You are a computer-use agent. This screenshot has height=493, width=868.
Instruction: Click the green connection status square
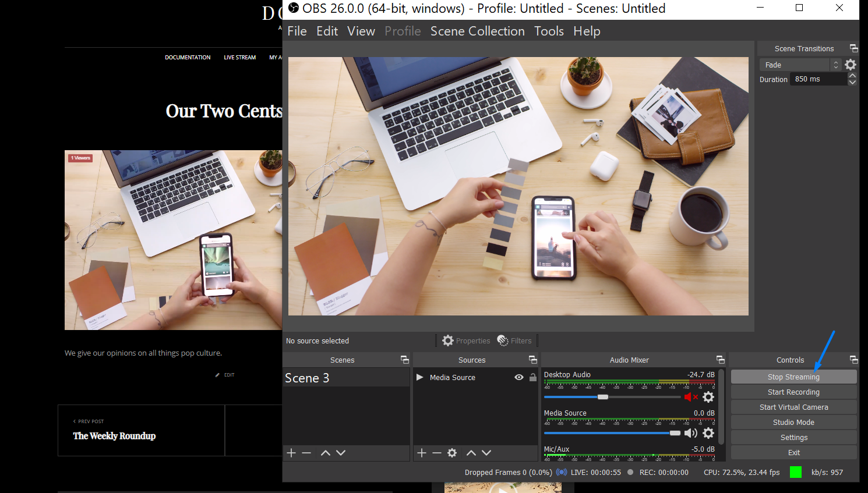tap(796, 472)
